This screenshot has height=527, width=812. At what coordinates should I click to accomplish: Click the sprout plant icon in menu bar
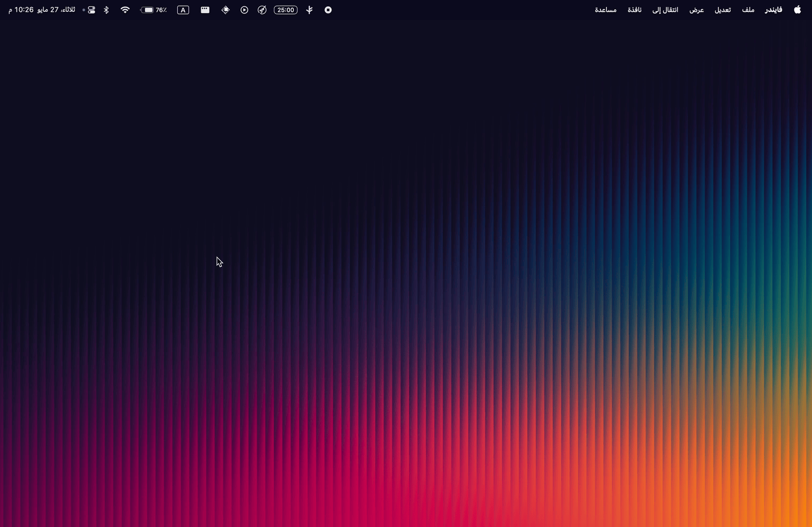(309, 10)
